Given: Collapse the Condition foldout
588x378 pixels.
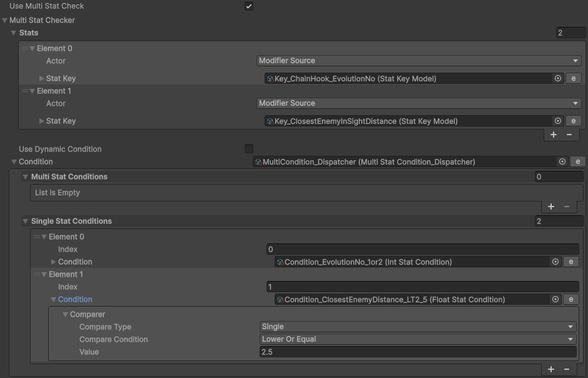Looking at the screenshot, I should (14, 161).
